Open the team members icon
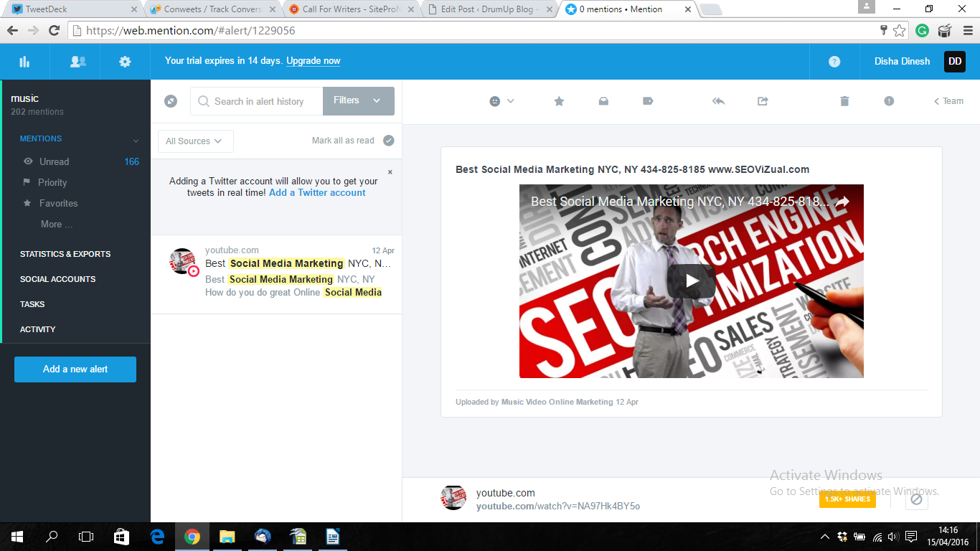The height and width of the screenshot is (551, 980). (77, 62)
